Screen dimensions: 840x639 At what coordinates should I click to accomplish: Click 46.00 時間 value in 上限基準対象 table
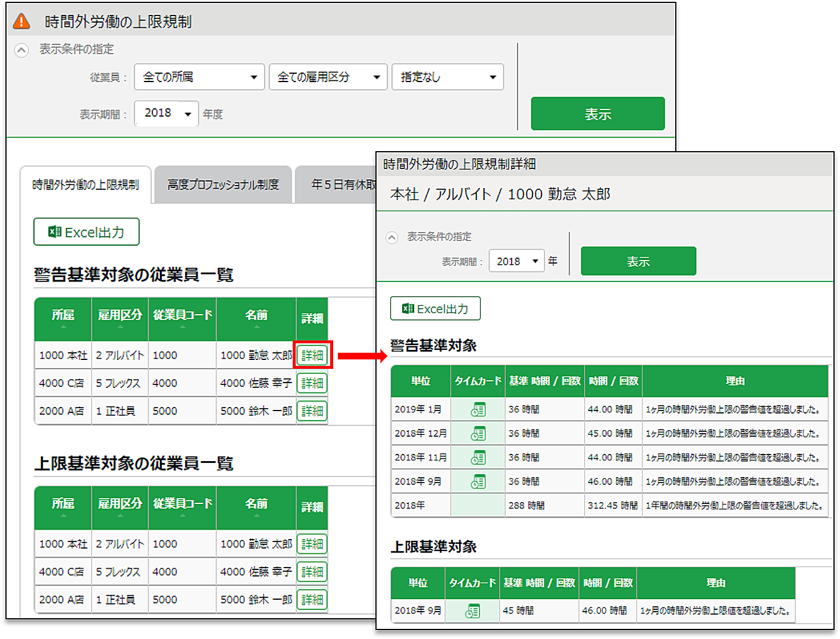pos(604,610)
